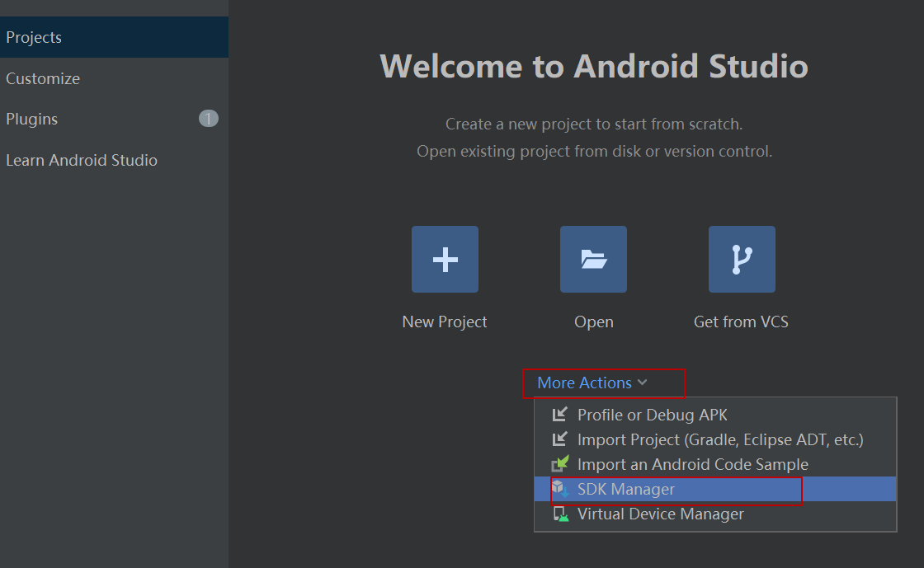Click the Import Android Code Sample icon
This screenshot has height=568, width=924.
pos(560,464)
